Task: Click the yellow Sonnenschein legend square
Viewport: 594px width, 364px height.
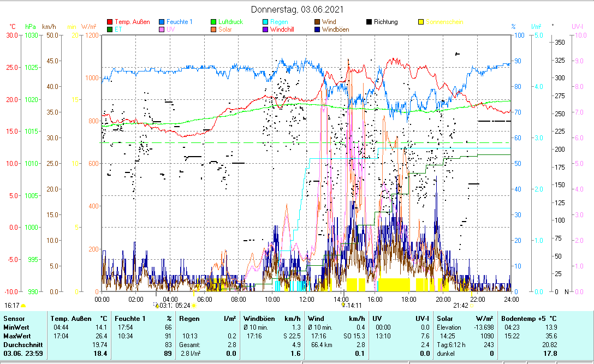Action: (x=421, y=22)
